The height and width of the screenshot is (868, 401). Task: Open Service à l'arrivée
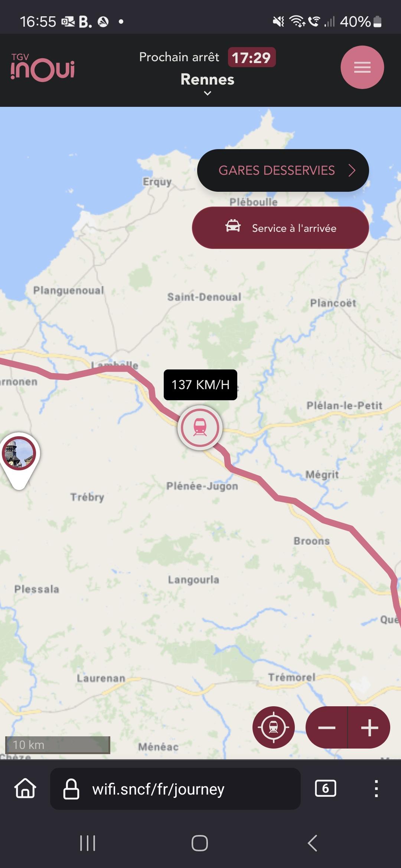coord(280,228)
